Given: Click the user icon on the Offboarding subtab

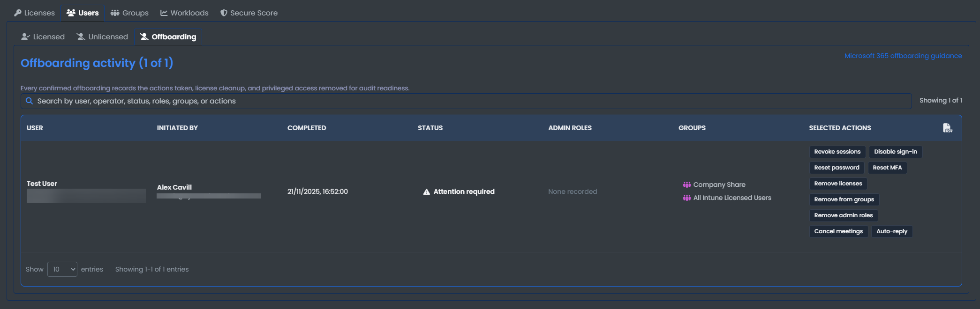Looking at the screenshot, I should pyautogui.click(x=144, y=37).
